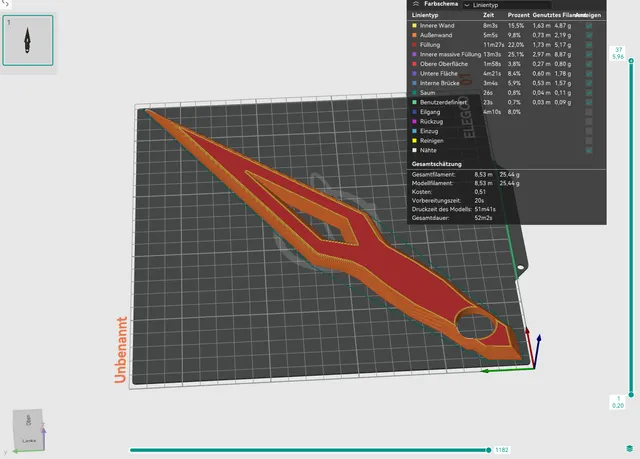
Task: Click the collapse arrows icon at top left
Action: 6,4
